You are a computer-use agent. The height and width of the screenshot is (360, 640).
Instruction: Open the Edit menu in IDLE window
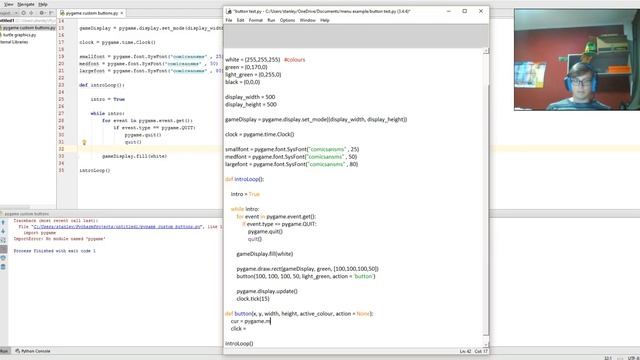click(x=240, y=20)
